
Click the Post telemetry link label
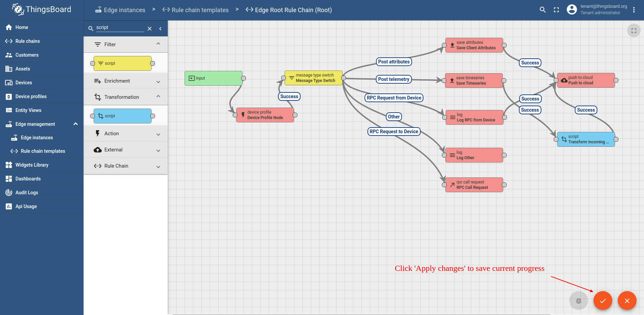pos(394,79)
